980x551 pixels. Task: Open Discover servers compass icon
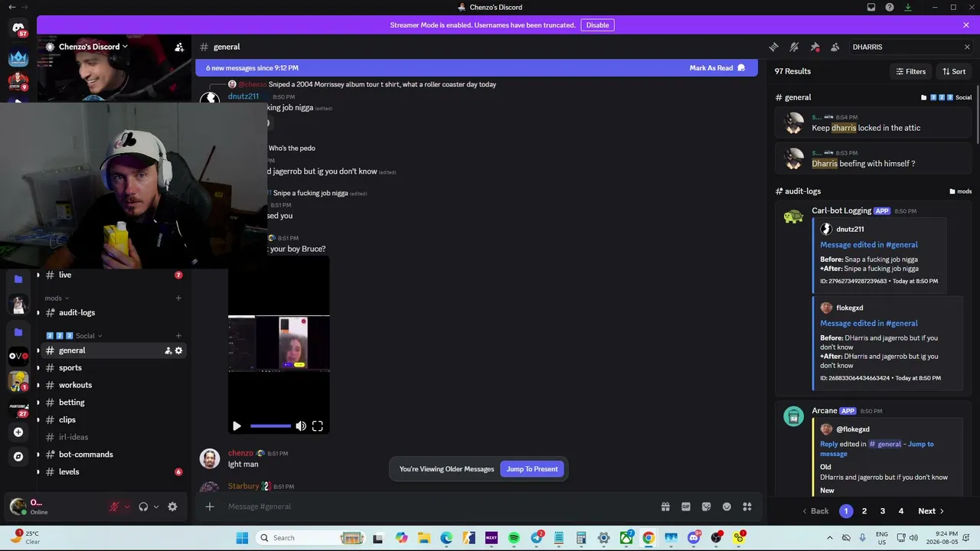pyautogui.click(x=18, y=457)
